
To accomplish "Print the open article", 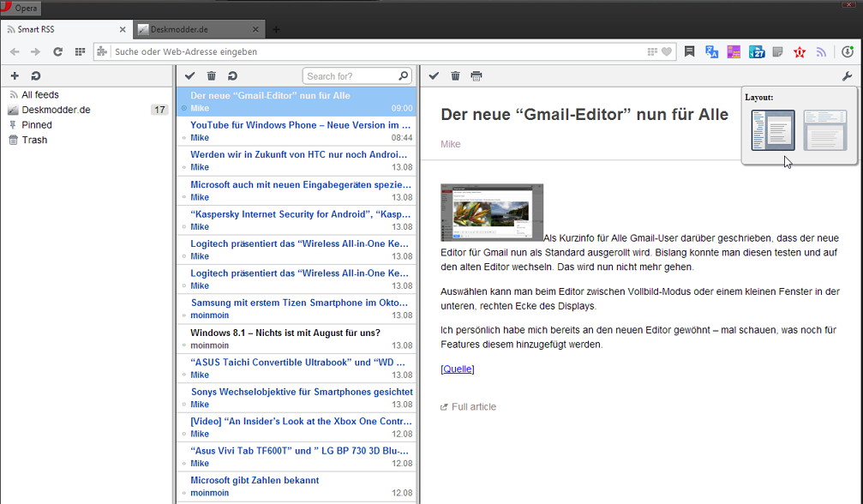I will click(476, 76).
